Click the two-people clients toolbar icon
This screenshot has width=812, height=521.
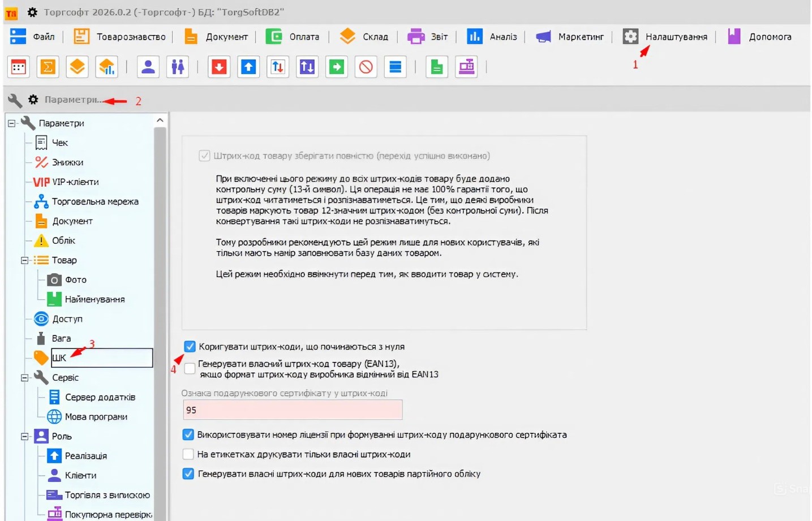pos(177,66)
